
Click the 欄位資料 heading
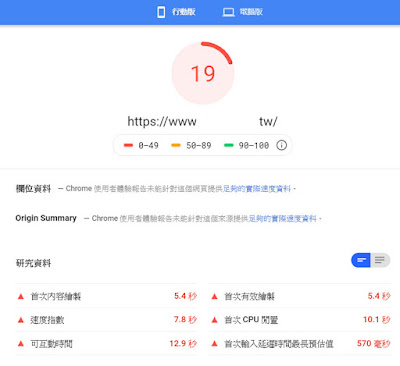[x=33, y=189]
